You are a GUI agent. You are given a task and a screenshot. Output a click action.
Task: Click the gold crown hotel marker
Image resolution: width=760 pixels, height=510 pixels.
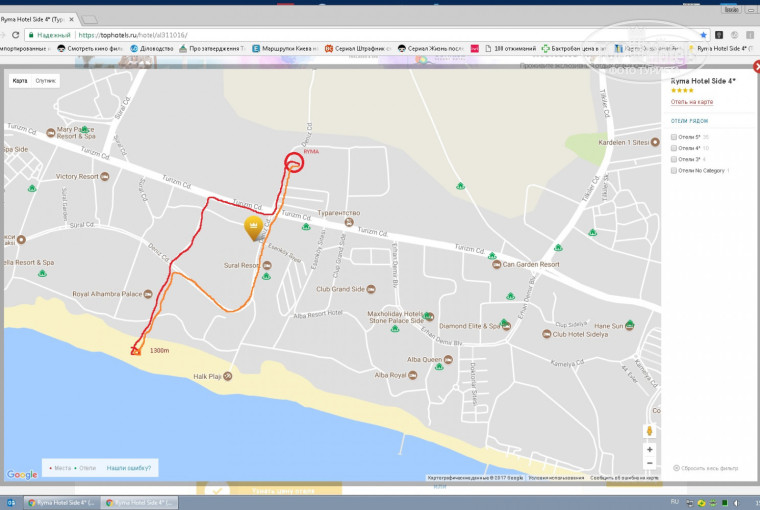253,228
